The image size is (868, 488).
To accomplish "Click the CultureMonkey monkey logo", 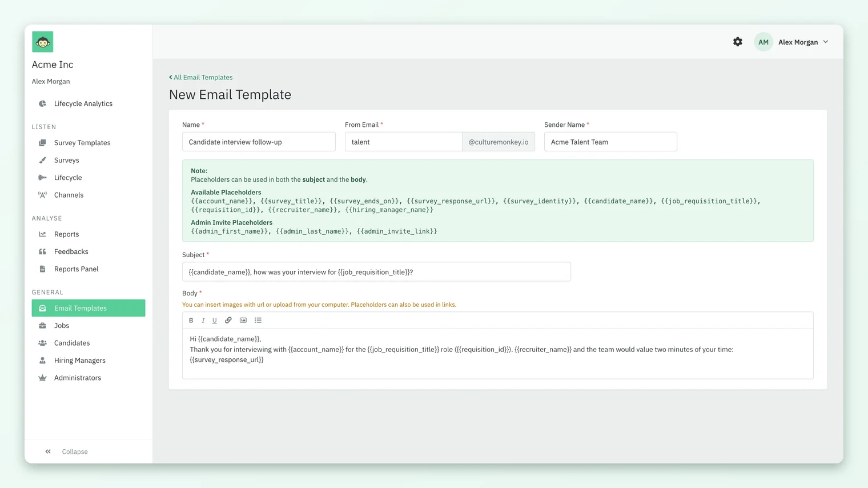I will point(43,42).
